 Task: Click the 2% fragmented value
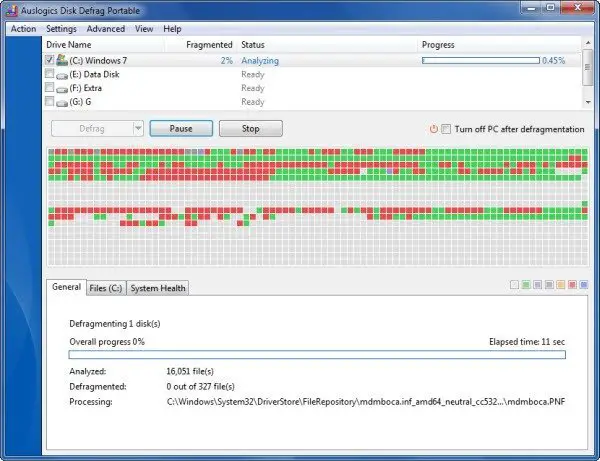point(227,60)
